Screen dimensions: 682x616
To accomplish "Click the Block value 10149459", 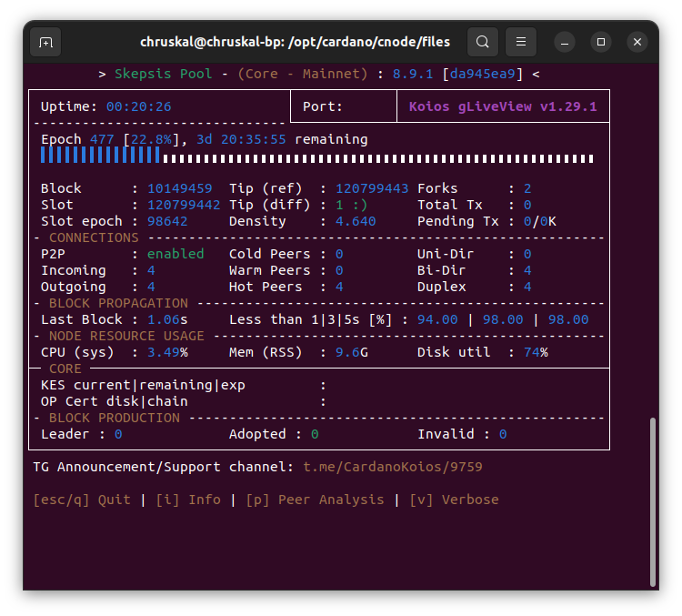I will coord(180,188).
